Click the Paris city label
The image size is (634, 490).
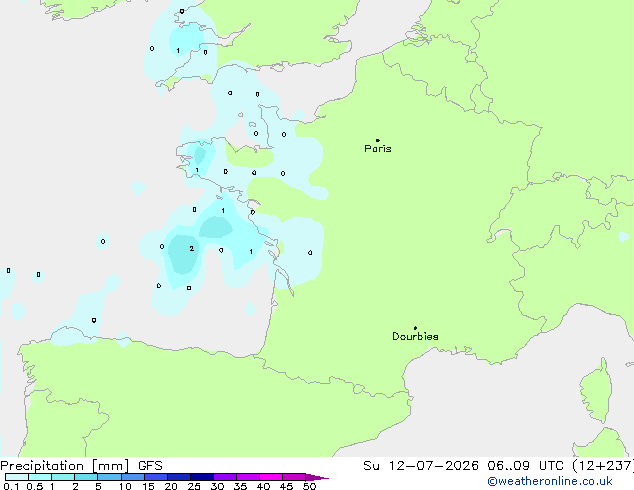pyautogui.click(x=378, y=149)
